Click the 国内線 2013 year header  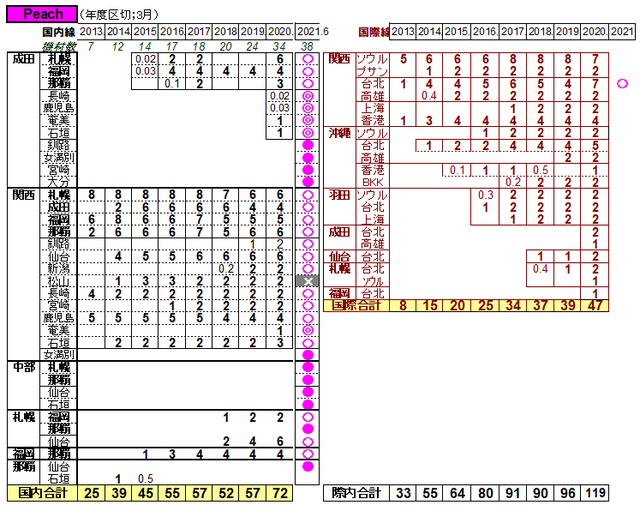[x=91, y=31]
